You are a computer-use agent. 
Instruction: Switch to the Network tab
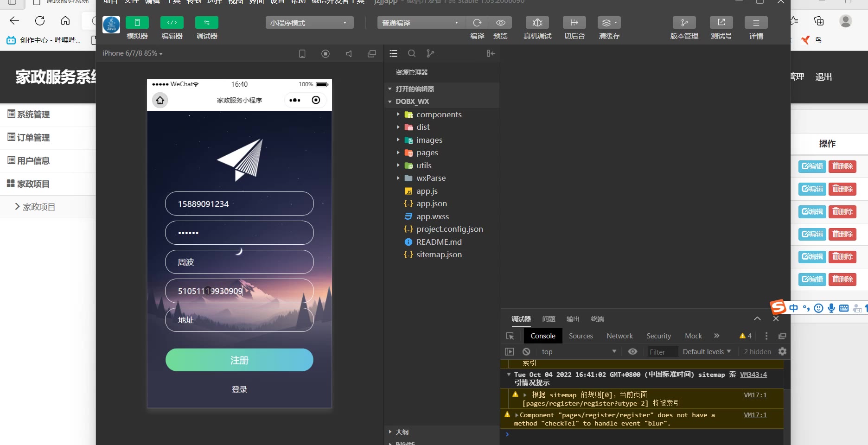pyautogui.click(x=619, y=336)
